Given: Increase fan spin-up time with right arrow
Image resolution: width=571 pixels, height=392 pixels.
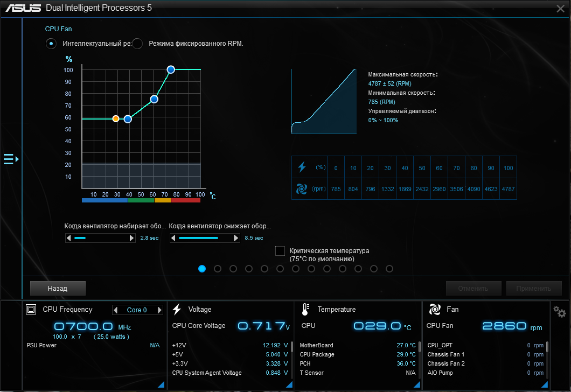Looking at the screenshot, I should pos(132,238).
